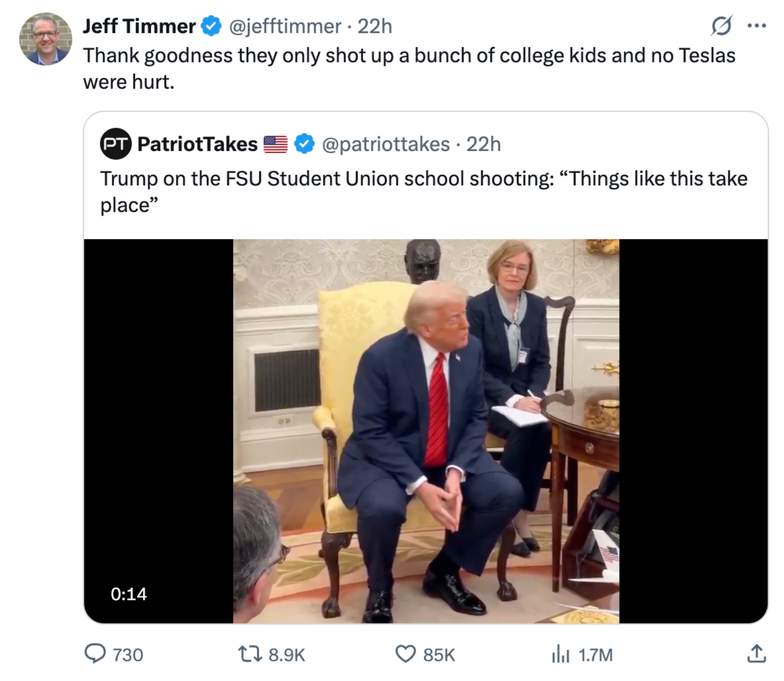Open @jefftimmer's profile via his handle
Image resolution: width=784 pixels, height=681 pixels.
[285, 26]
